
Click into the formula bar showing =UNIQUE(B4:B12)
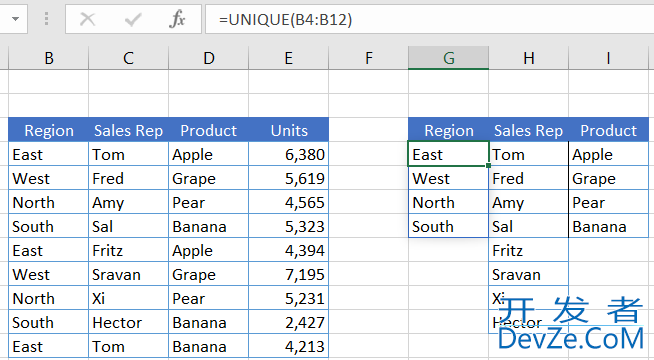click(x=430, y=19)
